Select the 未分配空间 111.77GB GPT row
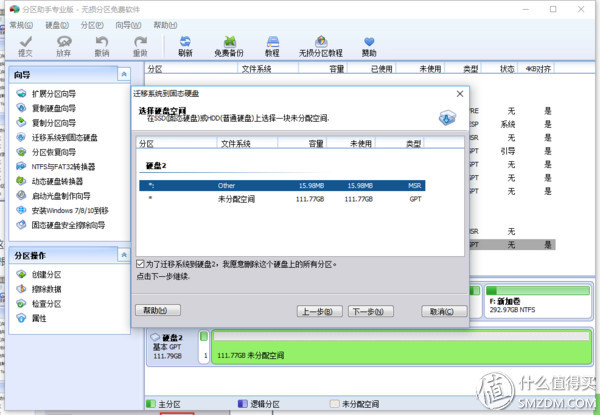Image resolution: width=600 pixels, height=415 pixels. [x=282, y=199]
